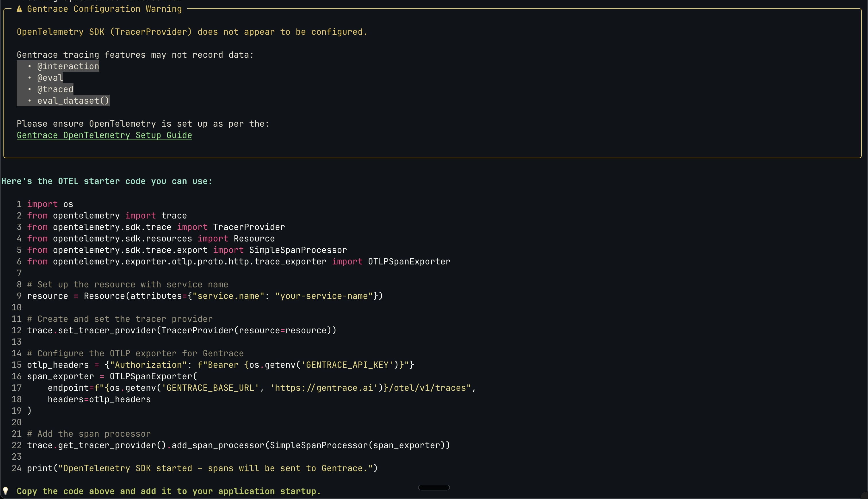This screenshot has width=868, height=499.
Task: Click 'GENTRACE_BASE_URL' on line 17
Action: 210,388
